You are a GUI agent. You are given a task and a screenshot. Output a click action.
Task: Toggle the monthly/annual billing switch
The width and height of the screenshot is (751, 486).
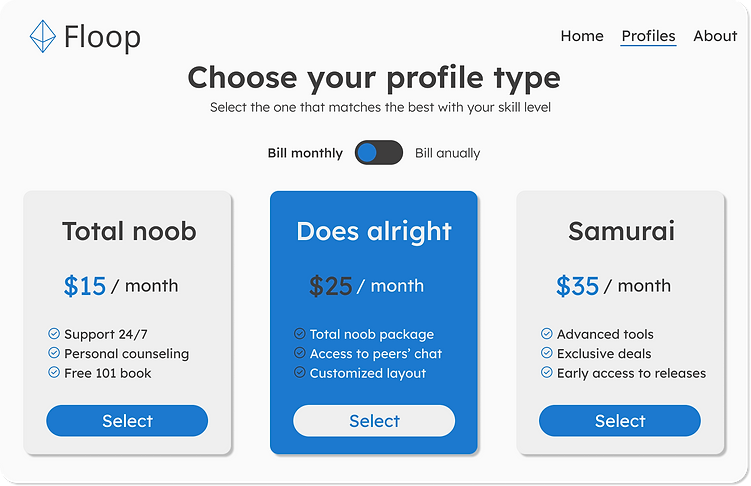379,153
